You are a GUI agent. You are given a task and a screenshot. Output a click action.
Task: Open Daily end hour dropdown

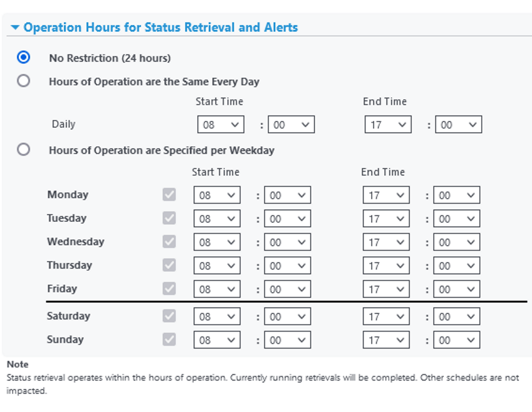click(387, 125)
